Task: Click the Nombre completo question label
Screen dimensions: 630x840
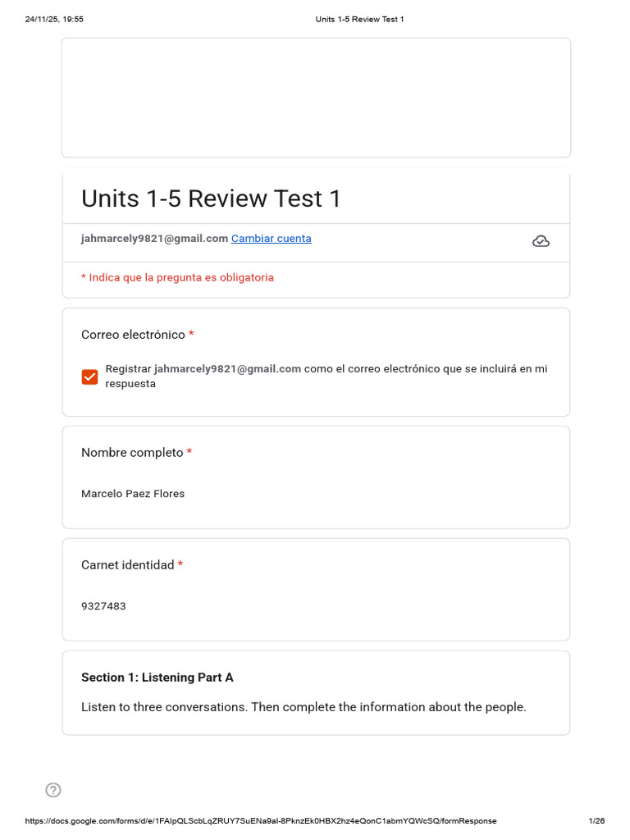Action: 132,452
